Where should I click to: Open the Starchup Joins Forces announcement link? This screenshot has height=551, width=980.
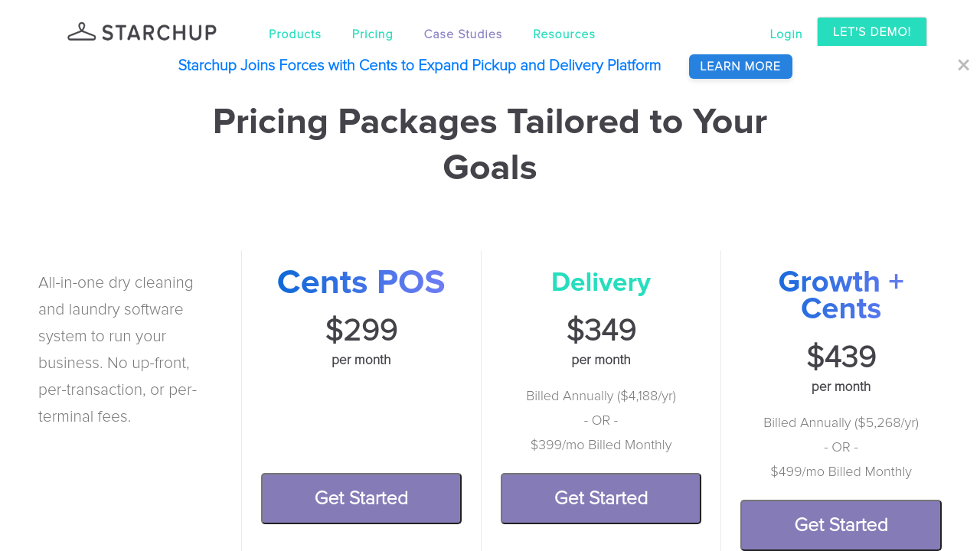(419, 66)
